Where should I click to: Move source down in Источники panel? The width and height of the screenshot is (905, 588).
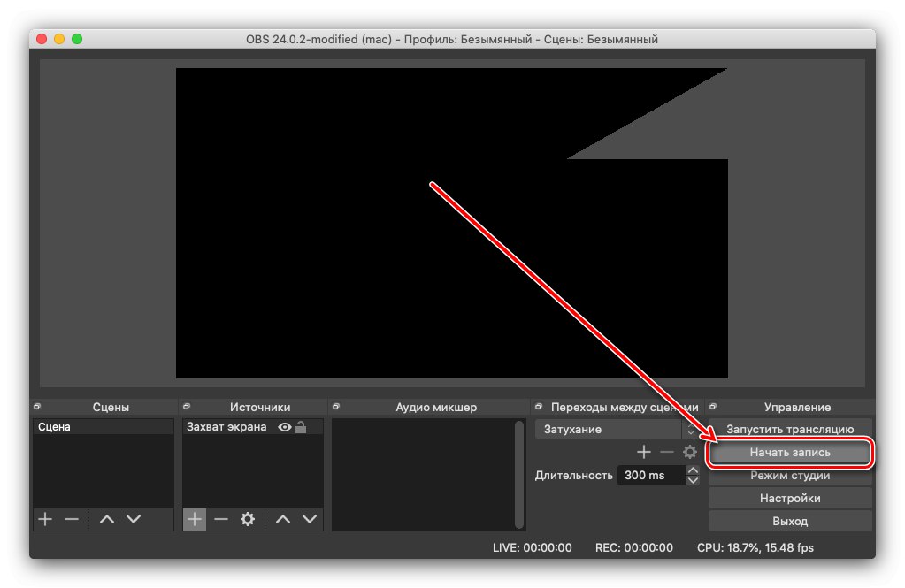pyautogui.click(x=310, y=519)
